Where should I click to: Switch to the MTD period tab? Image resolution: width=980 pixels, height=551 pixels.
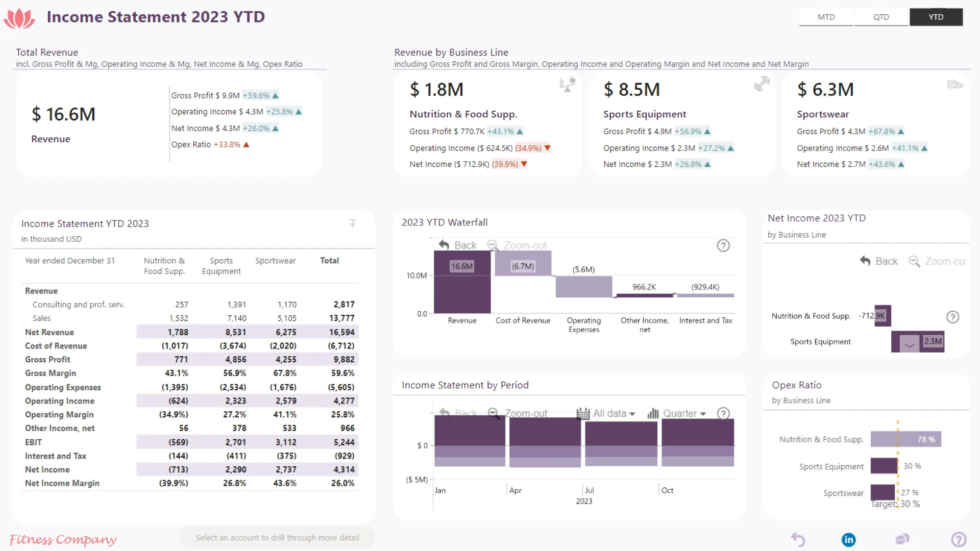click(x=826, y=17)
